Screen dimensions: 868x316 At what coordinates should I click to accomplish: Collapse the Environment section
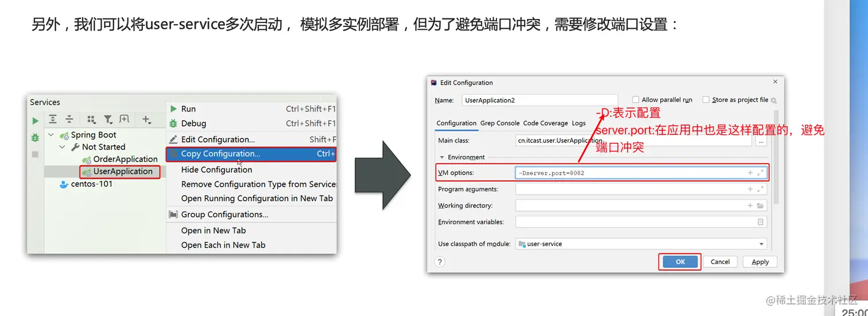pos(442,157)
